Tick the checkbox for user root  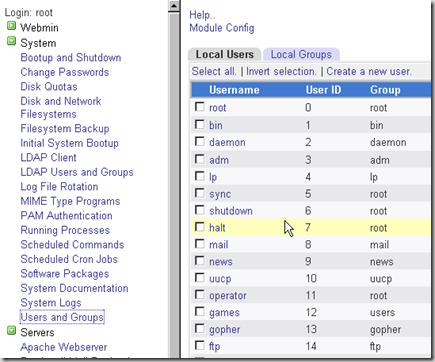click(x=200, y=107)
